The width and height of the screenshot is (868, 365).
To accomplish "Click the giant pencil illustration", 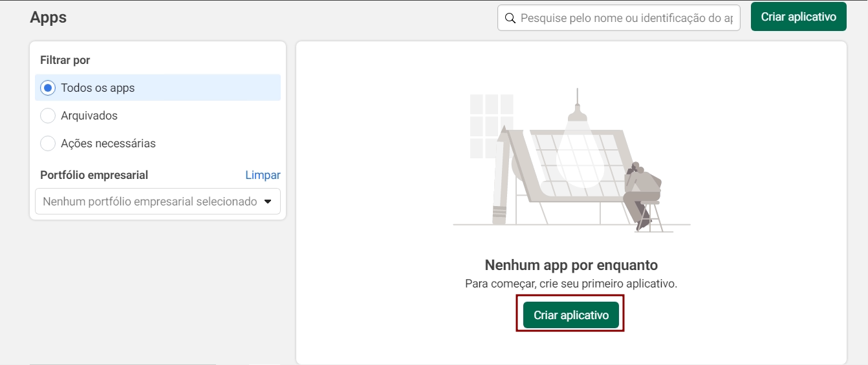I will coord(503,176).
